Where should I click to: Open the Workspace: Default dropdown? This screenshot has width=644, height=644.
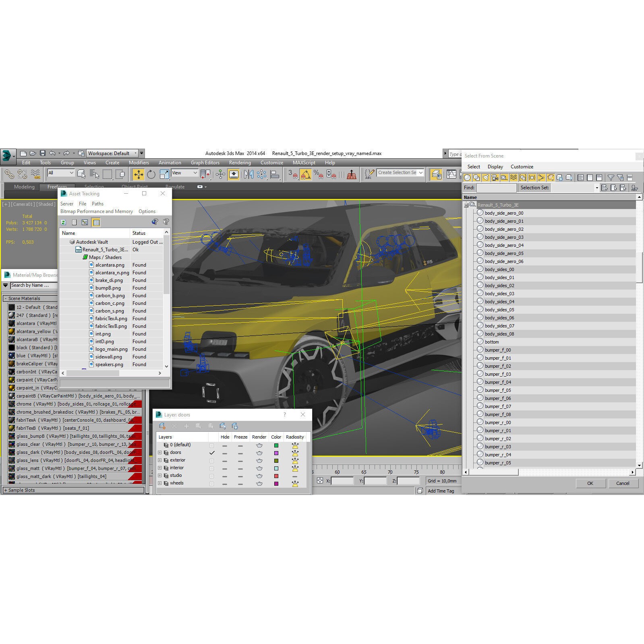click(112, 153)
